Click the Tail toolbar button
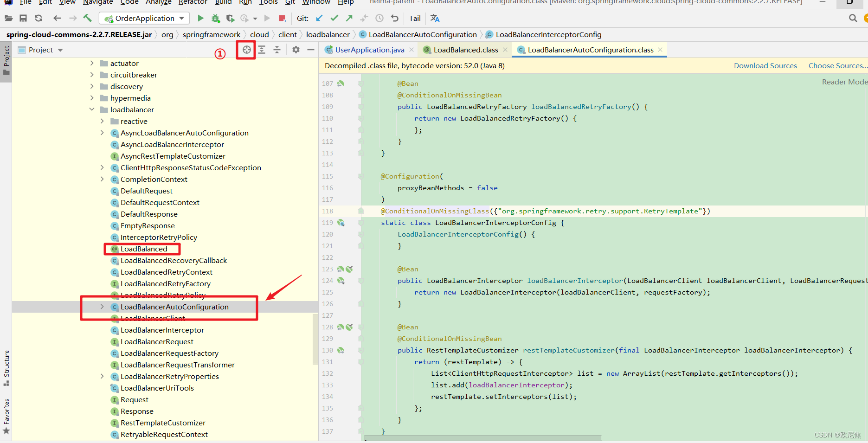The width and height of the screenshot is (868, 443). tap(415, 18)
